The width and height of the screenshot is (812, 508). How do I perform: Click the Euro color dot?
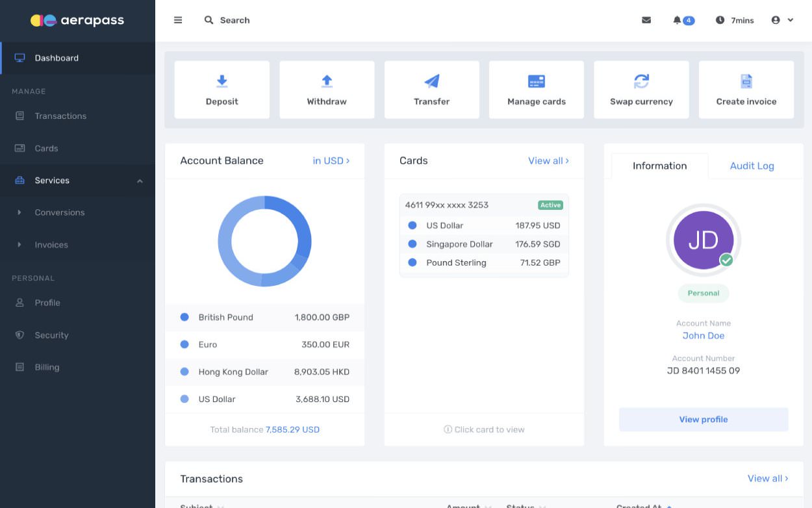coord(184,344)
